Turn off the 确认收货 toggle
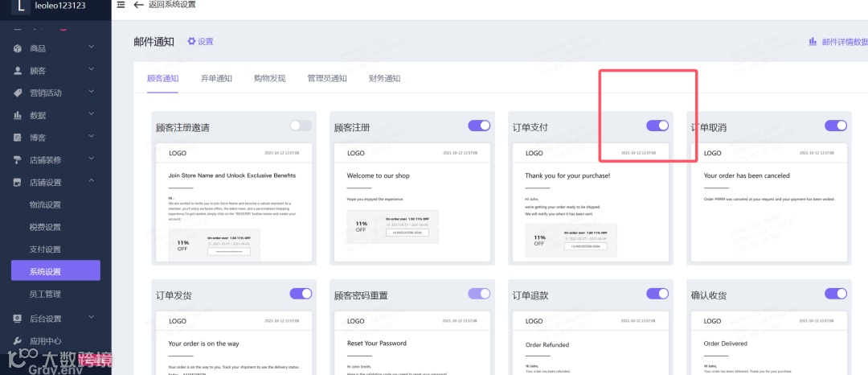868x375 pixels. 836,294
